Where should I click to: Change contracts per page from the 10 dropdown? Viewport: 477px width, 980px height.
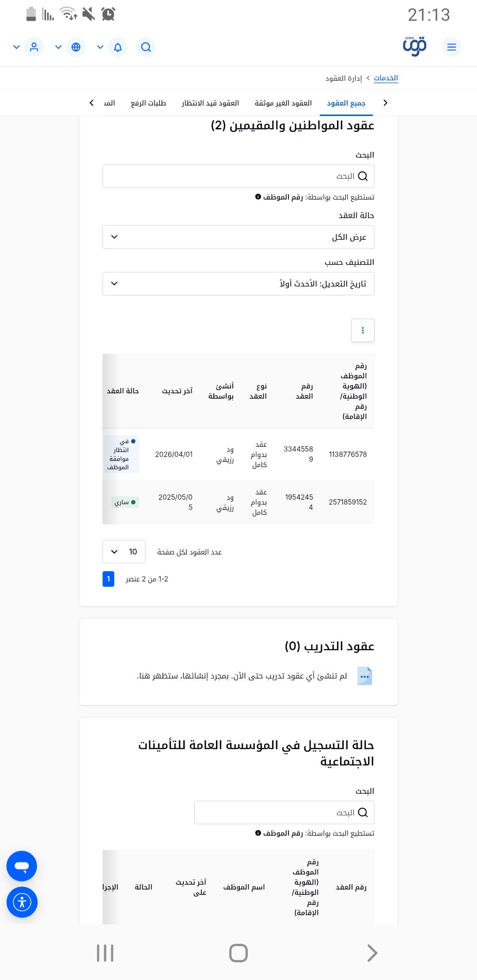pyautogui.click(x=124, y=551)
